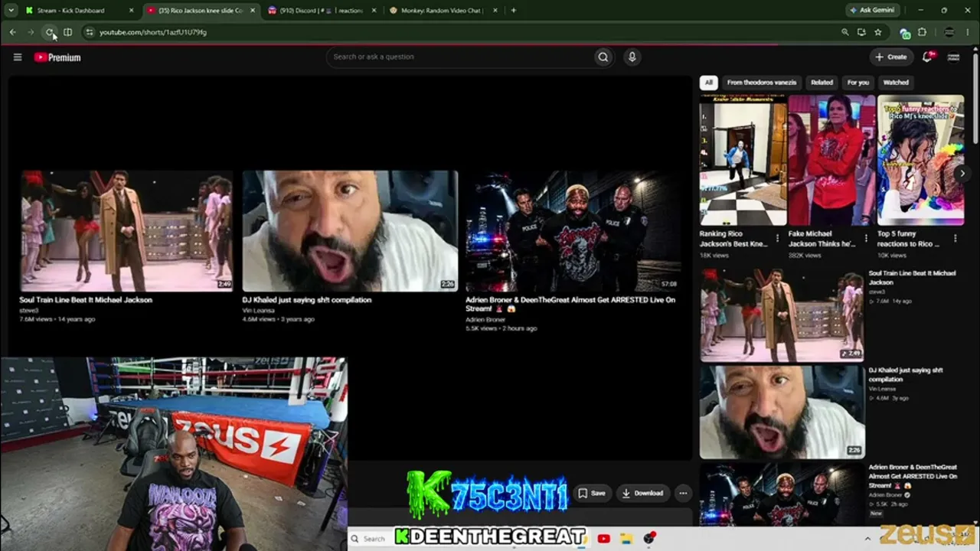This screenshot has width=980, height=551.
Task: Play Soul Train end screen thumbnail
Action: coord(127,230)
